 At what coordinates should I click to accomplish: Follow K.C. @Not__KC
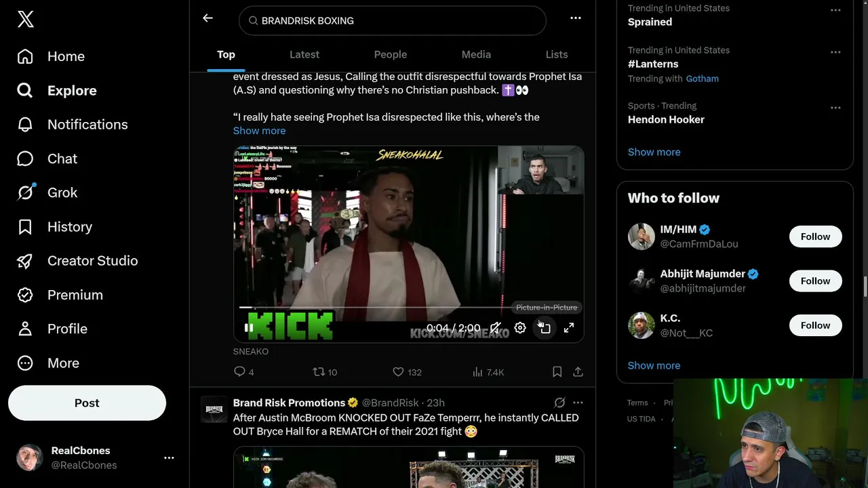click(815, 325)
